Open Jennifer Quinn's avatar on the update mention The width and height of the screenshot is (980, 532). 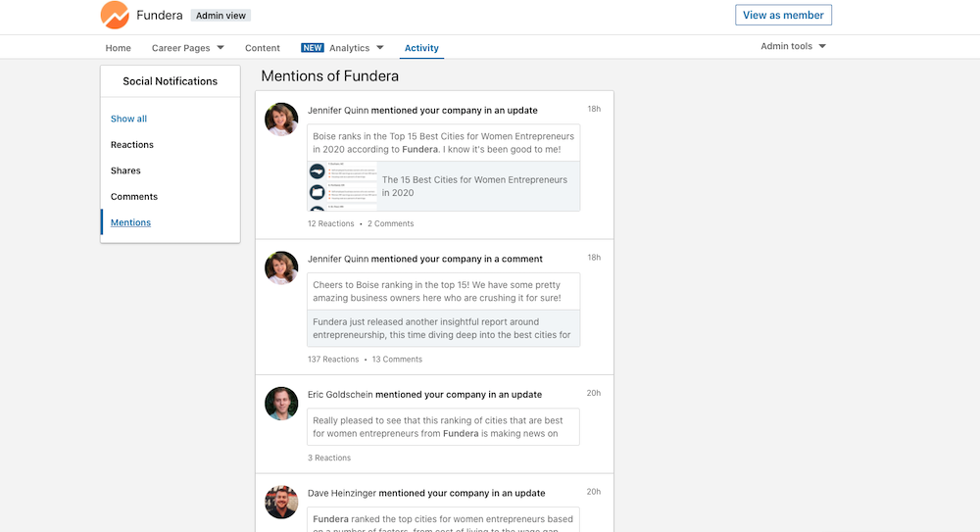(281, 120)
